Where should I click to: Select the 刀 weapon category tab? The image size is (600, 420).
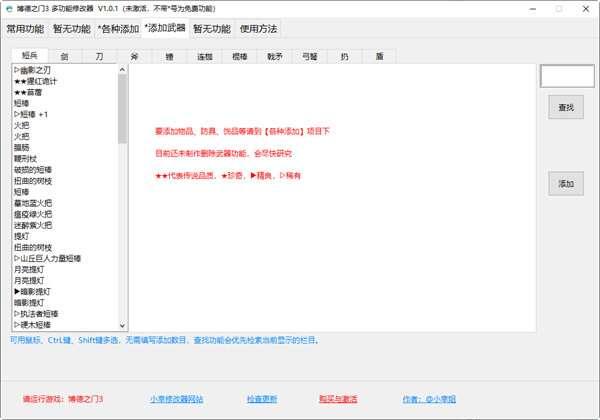pos(98,57)
